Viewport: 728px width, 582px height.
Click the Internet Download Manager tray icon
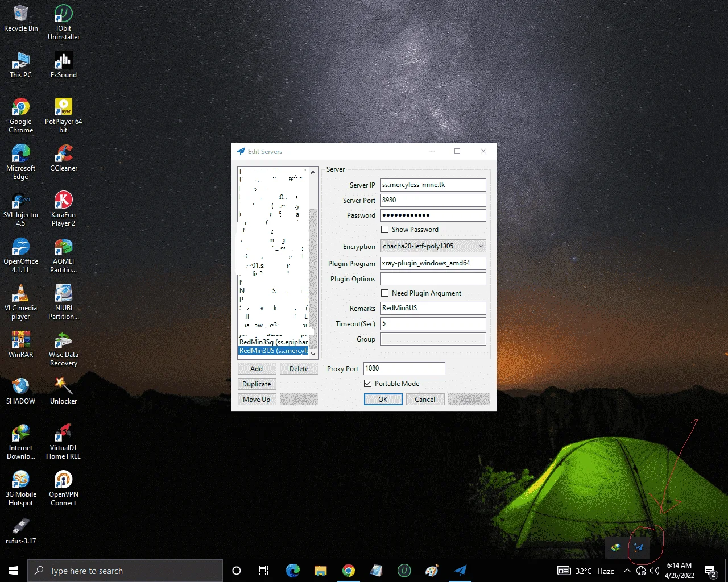(616, 548)
